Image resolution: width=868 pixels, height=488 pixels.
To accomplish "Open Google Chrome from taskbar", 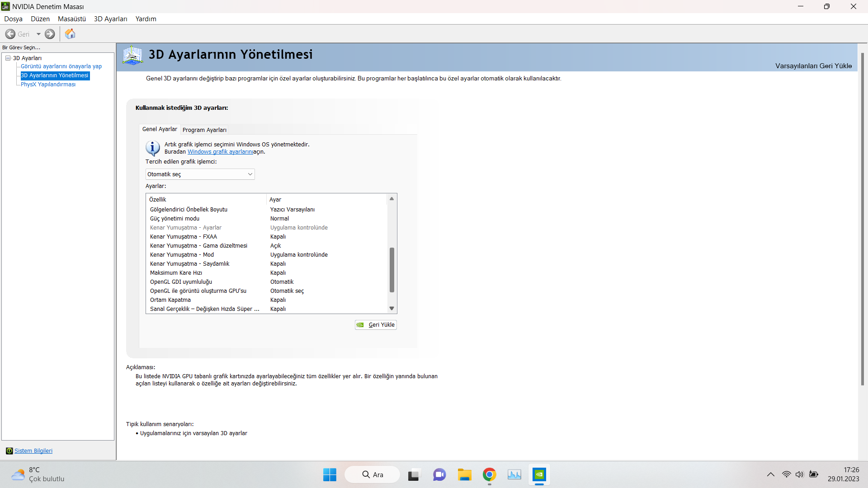I will 489,474.
